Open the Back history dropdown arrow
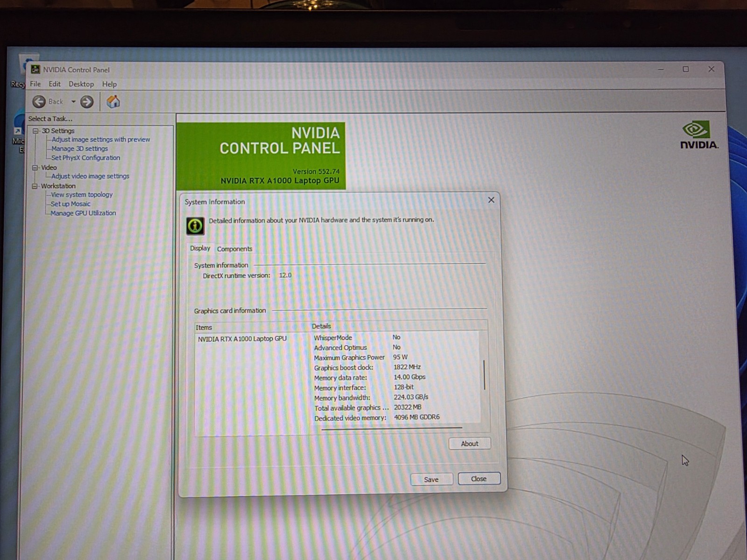 pos(73,102)
